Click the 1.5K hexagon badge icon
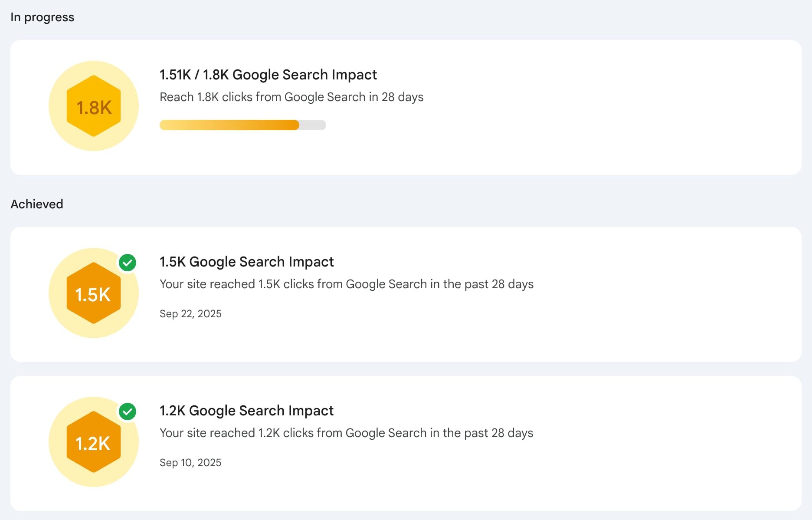The image size is (812, 520). click(94, 293)
